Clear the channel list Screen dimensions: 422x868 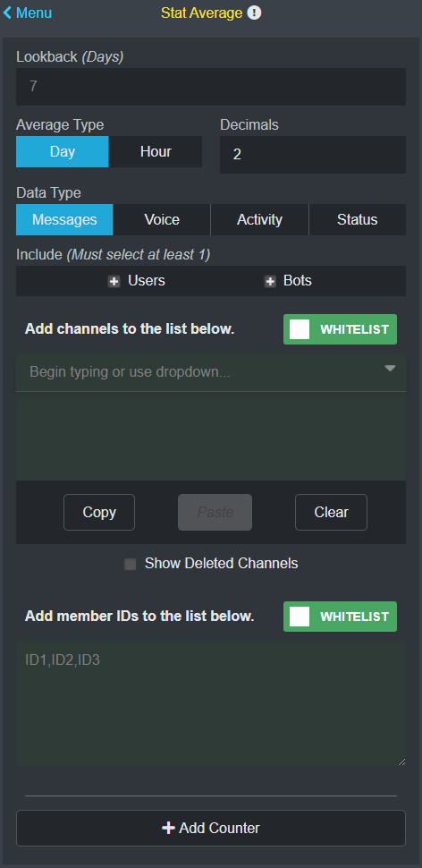coord(332,512)
